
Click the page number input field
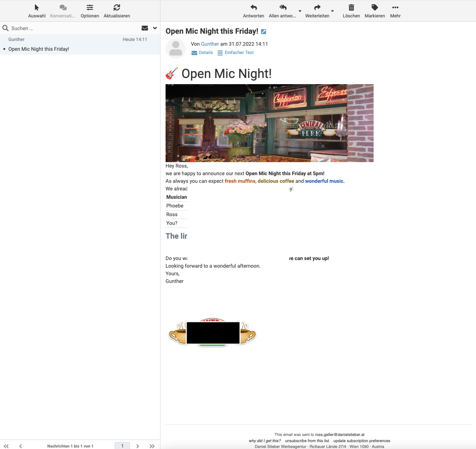click(122, 446)
